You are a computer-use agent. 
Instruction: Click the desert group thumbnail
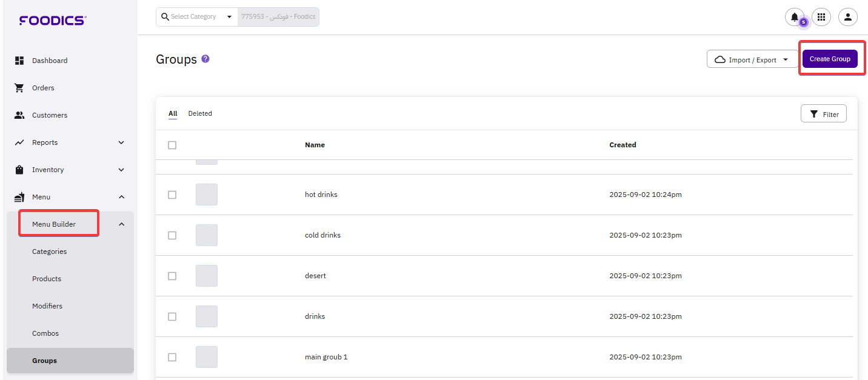(207, 276)
